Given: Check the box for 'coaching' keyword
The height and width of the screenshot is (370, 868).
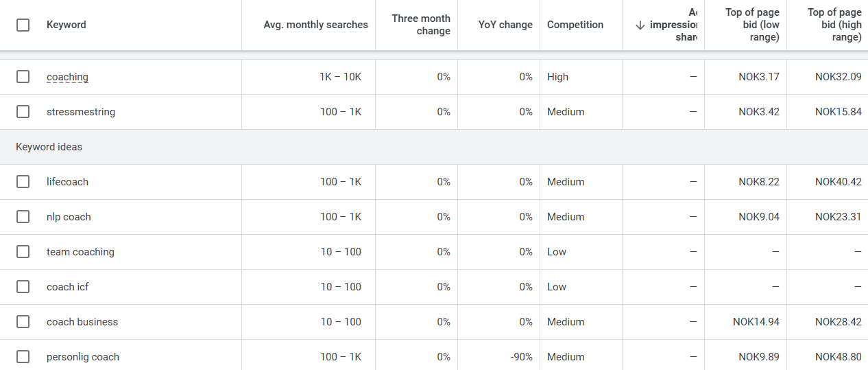Looking at the screenshot, I should [x=23, y=77].
